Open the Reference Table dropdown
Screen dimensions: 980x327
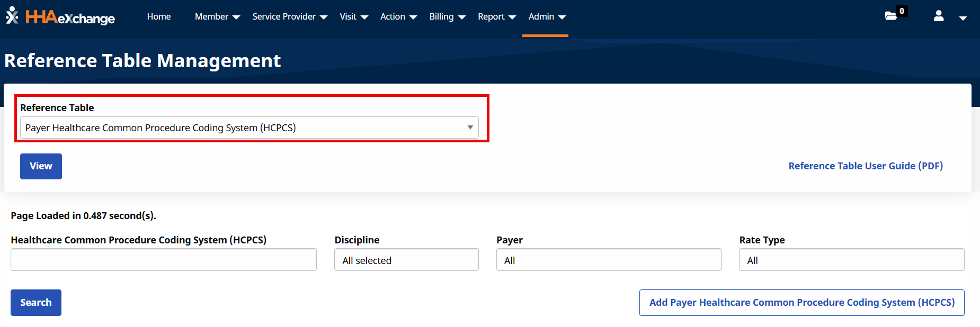pyautogui.click(x=249, y=128)
